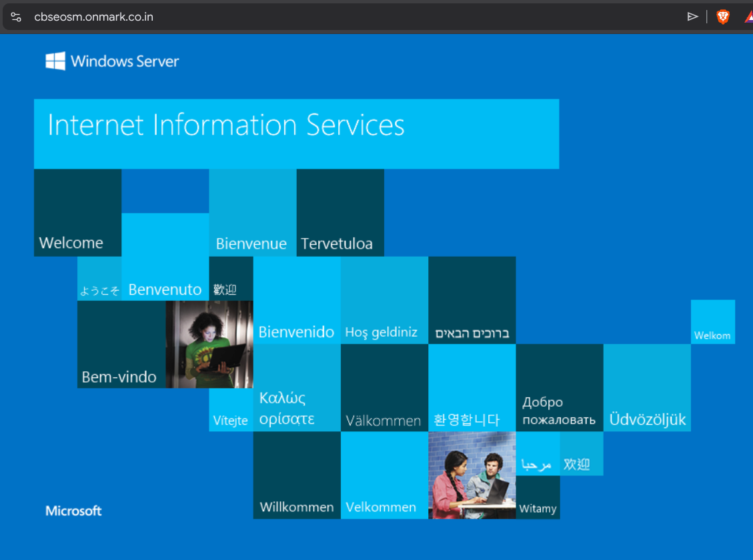Click the Velkommen tile
The width and height of the screenshot is (753, 560).
[x=384, y=475]
